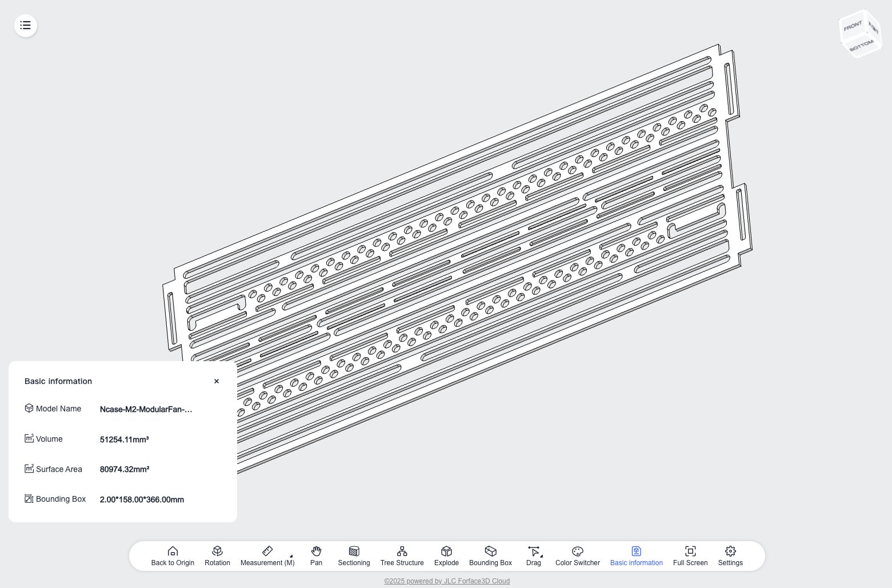Expand the Drag tool dropdown arrow
The image size is (892, 588).
[x=541, y=556]
